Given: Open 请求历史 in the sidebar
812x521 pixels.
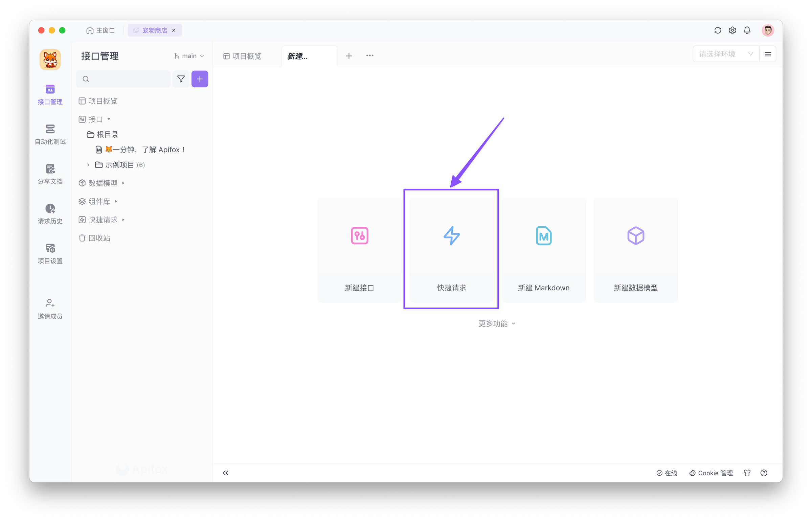Looking at the screenshot, I should [x=50, y=214].
